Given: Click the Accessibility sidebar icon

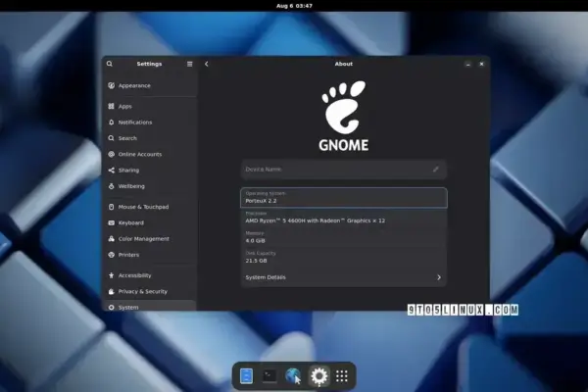Looking at the screenshot, I should (x=112, y=275).
